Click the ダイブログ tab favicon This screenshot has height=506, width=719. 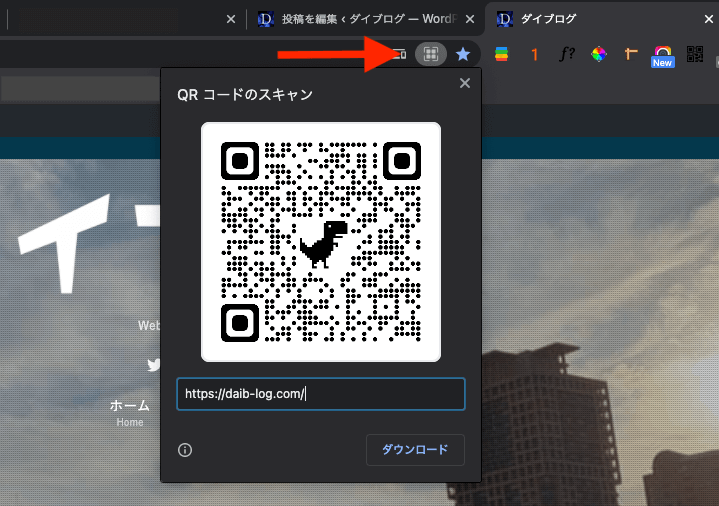(505, 19)
